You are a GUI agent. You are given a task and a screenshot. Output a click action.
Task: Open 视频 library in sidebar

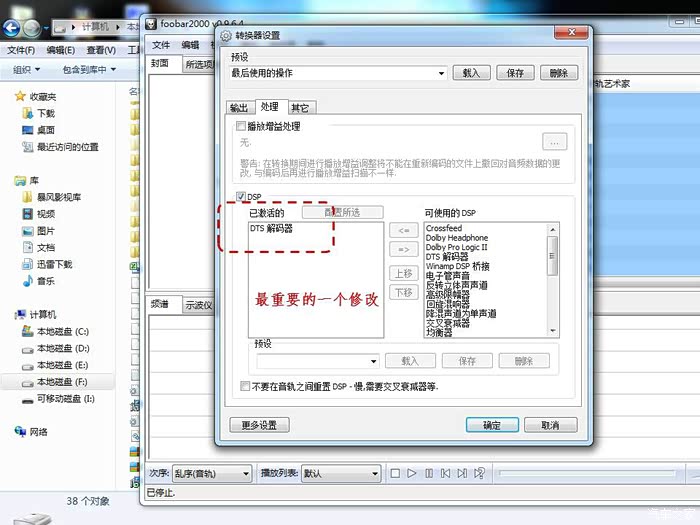[39, 214]
